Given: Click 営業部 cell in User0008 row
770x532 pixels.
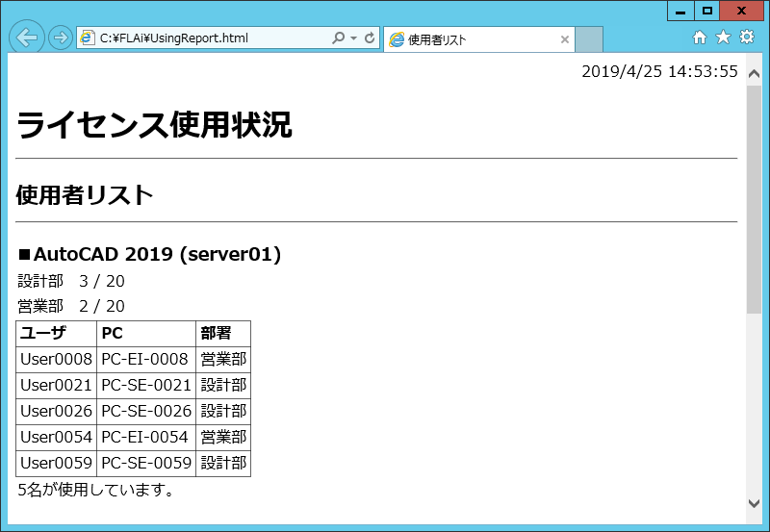Looking at the screenshot, I should pyautogui.click(x=223, y=359).
